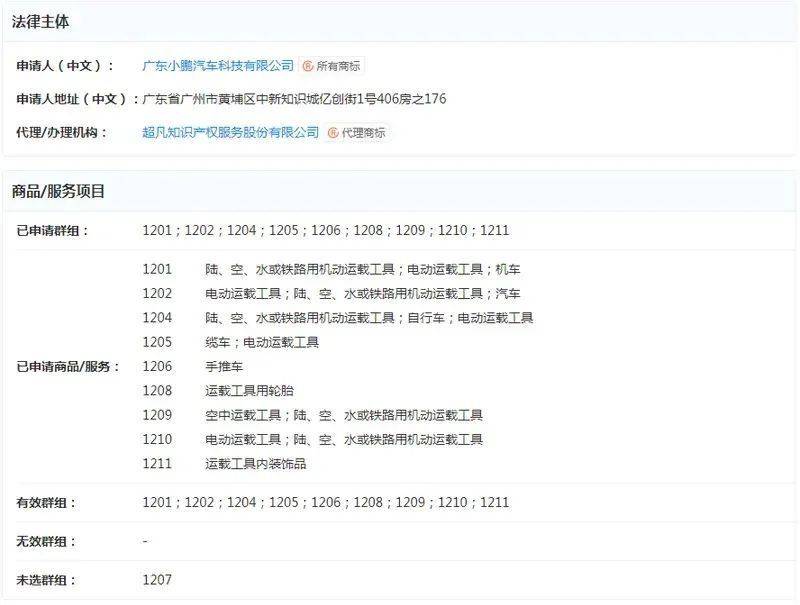Select the text 手推车
The height and width of the screenshot is (605, 800).
tap(224, 366)
